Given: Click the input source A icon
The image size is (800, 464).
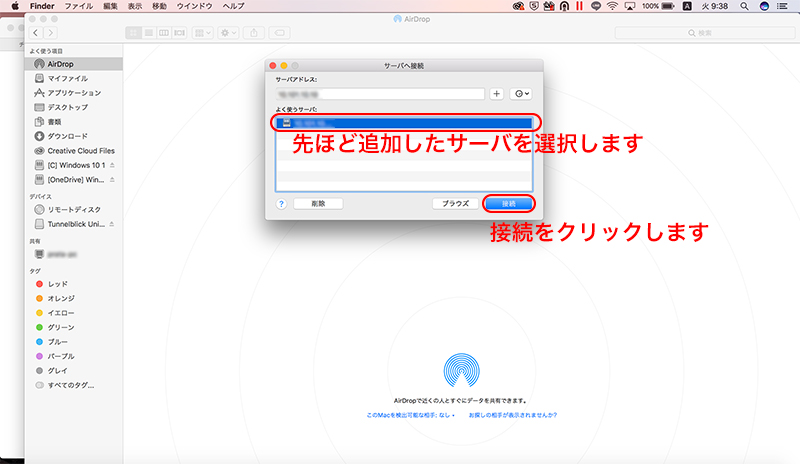Looking at the screenshot, I should [687, 6].
